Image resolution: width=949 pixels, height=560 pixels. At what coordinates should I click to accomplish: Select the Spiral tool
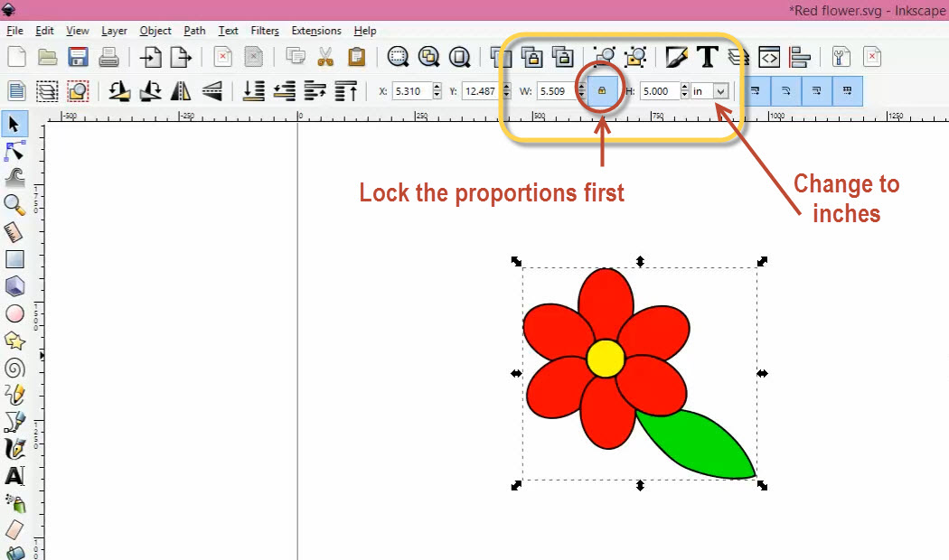tap(14, 368)
